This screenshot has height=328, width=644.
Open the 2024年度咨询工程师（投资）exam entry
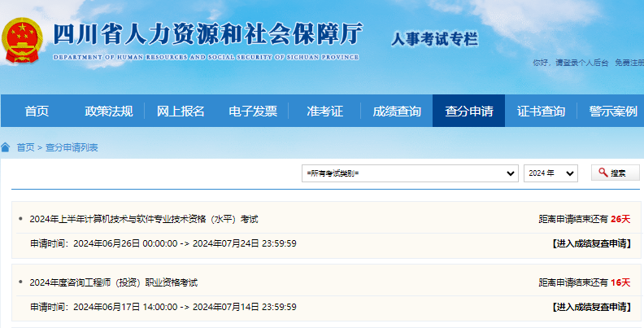pyautogui.click(x=113, y=282)
